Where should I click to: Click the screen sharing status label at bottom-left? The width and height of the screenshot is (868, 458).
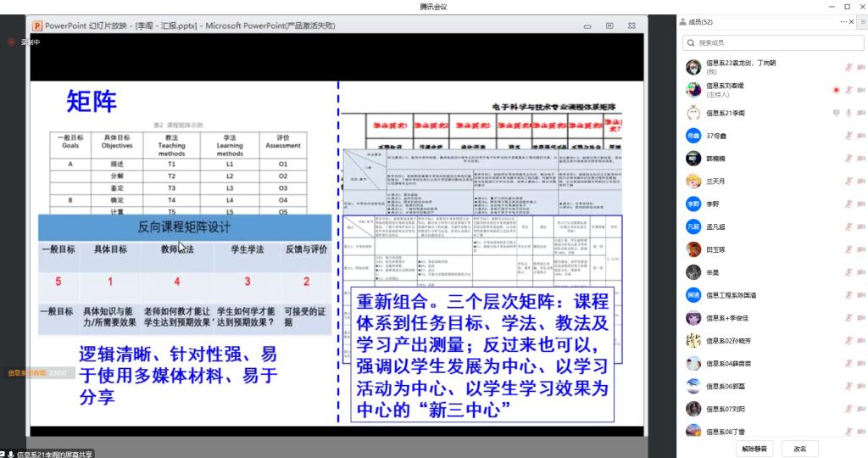51,453
